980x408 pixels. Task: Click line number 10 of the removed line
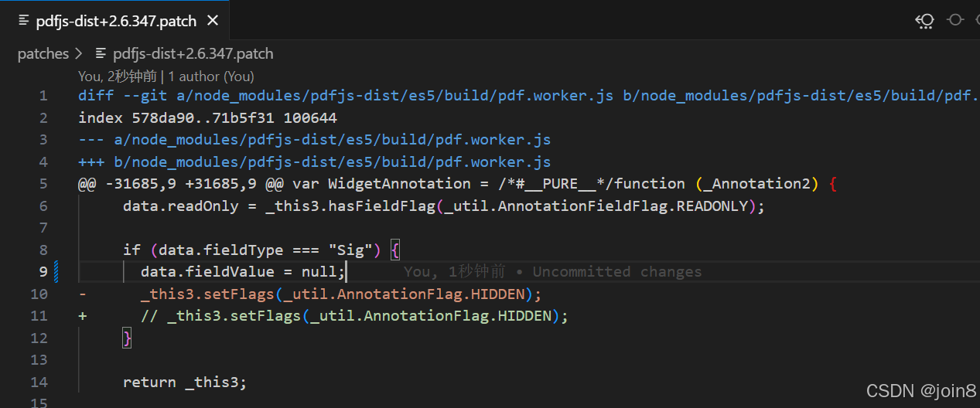(39, 294)
